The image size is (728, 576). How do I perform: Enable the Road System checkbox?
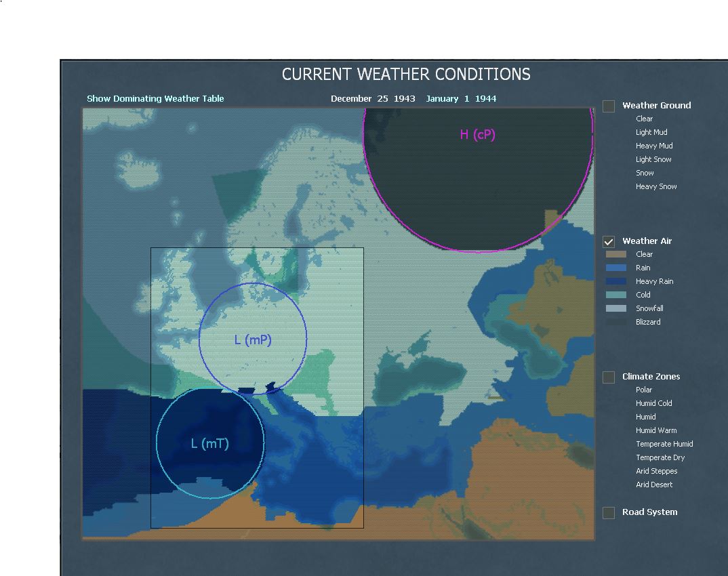tap(609, 512)
